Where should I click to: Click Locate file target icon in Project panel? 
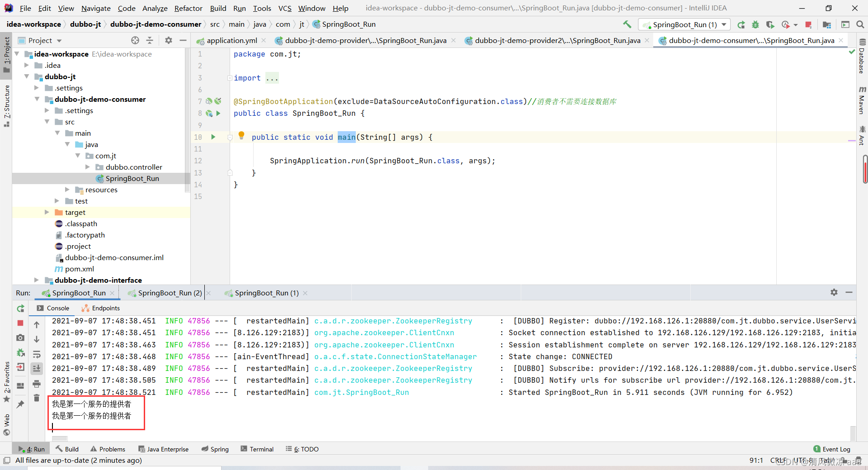(x=135, y=40)
